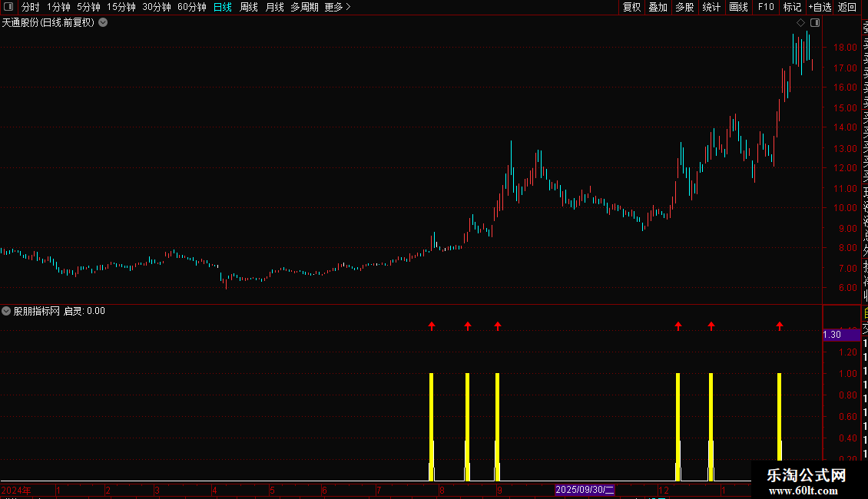Select the 5分钟 period
Screen dimensions: 868x499
click(x=88, y=7)
